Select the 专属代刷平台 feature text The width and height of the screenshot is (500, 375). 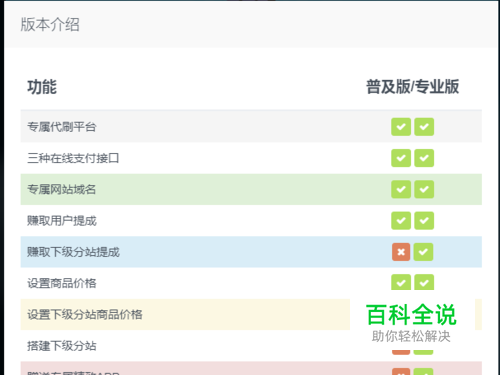coord(62,127)
